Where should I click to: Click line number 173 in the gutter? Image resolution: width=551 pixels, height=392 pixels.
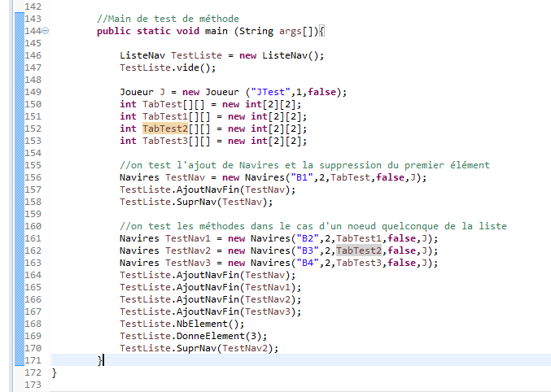[33, 385]
